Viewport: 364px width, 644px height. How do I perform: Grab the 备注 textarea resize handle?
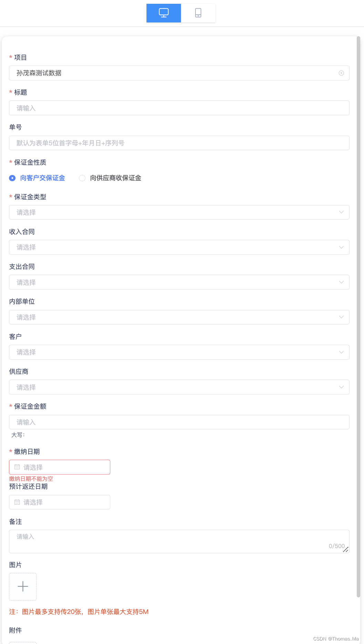pyautogui.click(x=346, y=549)
